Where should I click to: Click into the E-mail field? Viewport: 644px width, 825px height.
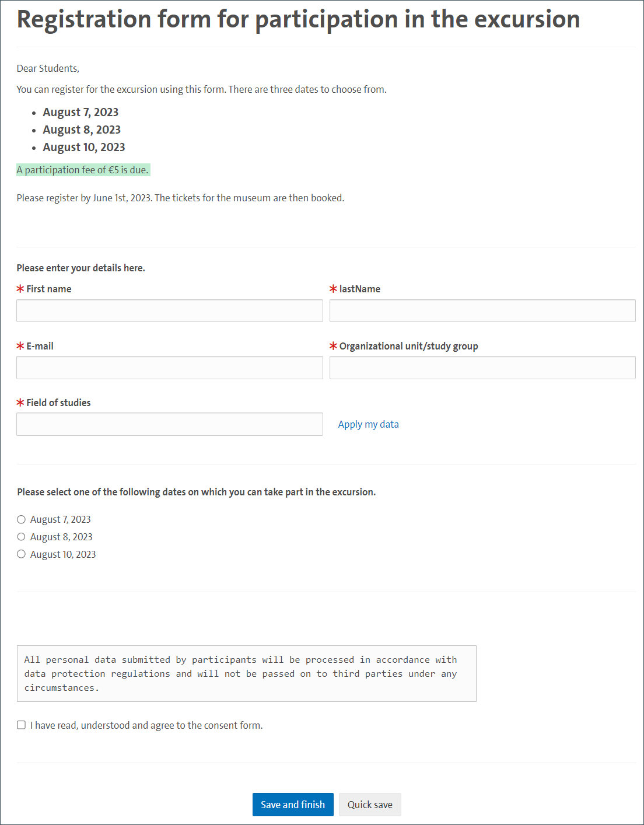(x=169, y=368)
